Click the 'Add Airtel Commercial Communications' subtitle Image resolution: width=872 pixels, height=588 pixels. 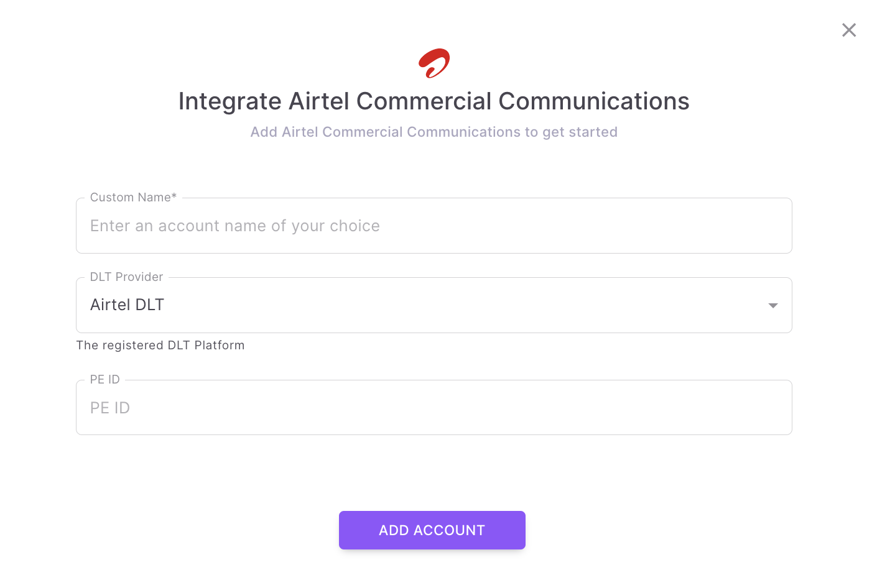point(434,132)
